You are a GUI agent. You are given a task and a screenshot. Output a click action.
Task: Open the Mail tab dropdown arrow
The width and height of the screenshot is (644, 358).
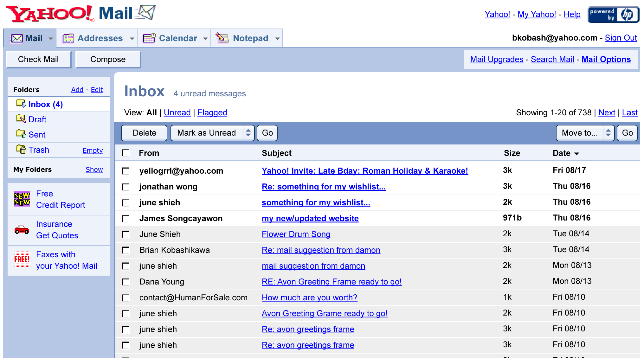[51, 39]
